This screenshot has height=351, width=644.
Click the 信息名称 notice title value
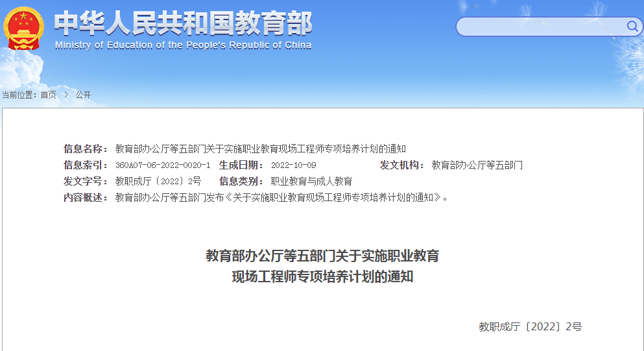(x=260, y=149)
